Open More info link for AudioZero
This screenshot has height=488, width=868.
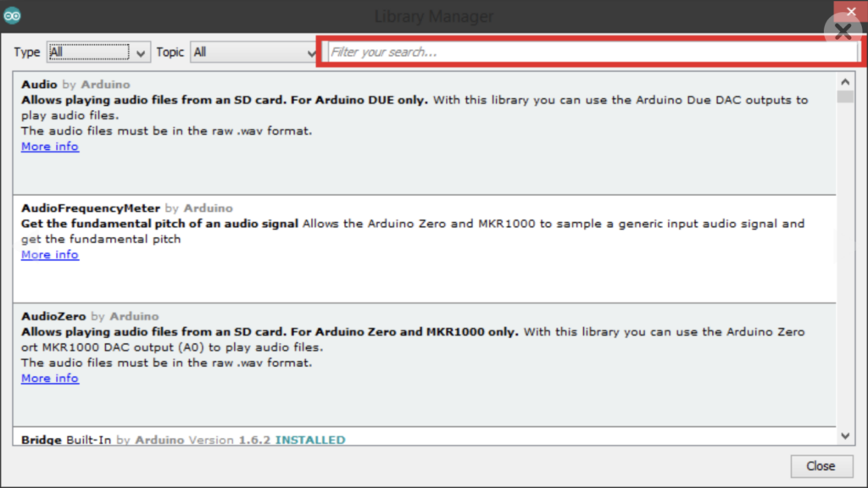[x=50, y=379]
